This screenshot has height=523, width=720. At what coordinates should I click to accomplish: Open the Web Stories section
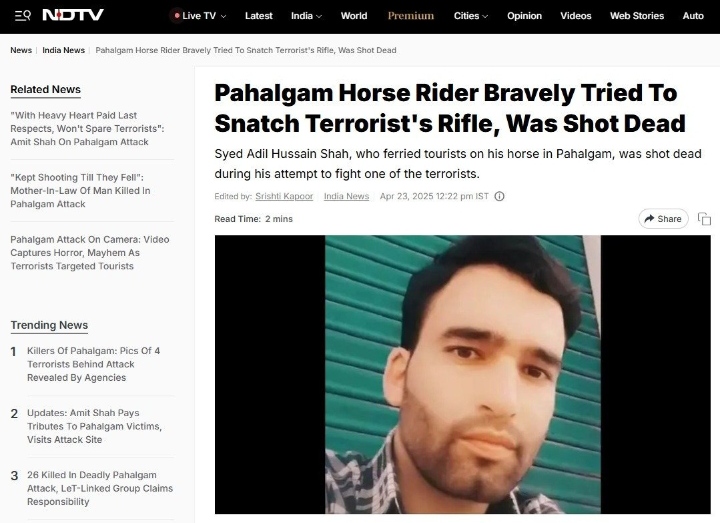point(637,16)
